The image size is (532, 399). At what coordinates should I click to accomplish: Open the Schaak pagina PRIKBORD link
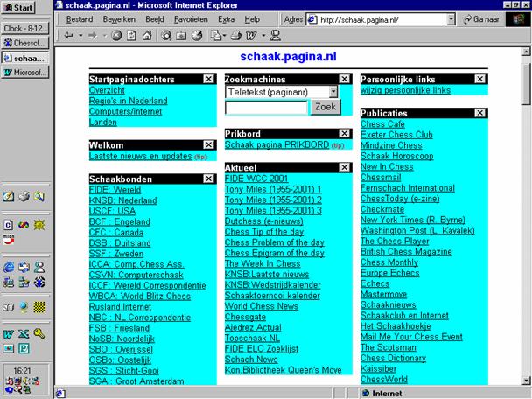coord(276,144)
